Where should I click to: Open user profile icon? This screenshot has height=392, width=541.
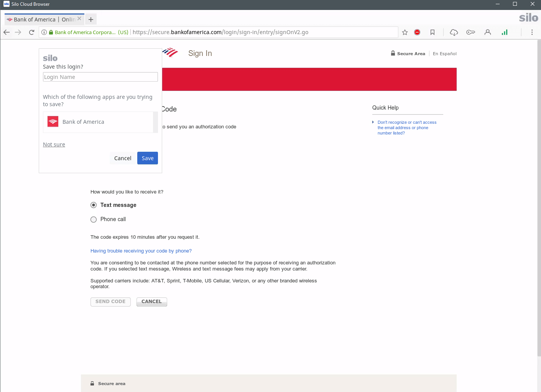point(488,32)
